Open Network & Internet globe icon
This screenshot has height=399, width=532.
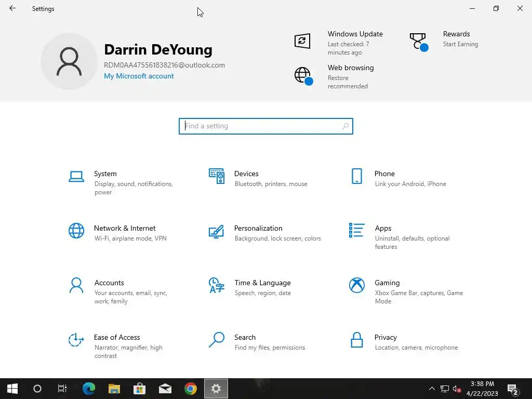click(x=76, y=231)
